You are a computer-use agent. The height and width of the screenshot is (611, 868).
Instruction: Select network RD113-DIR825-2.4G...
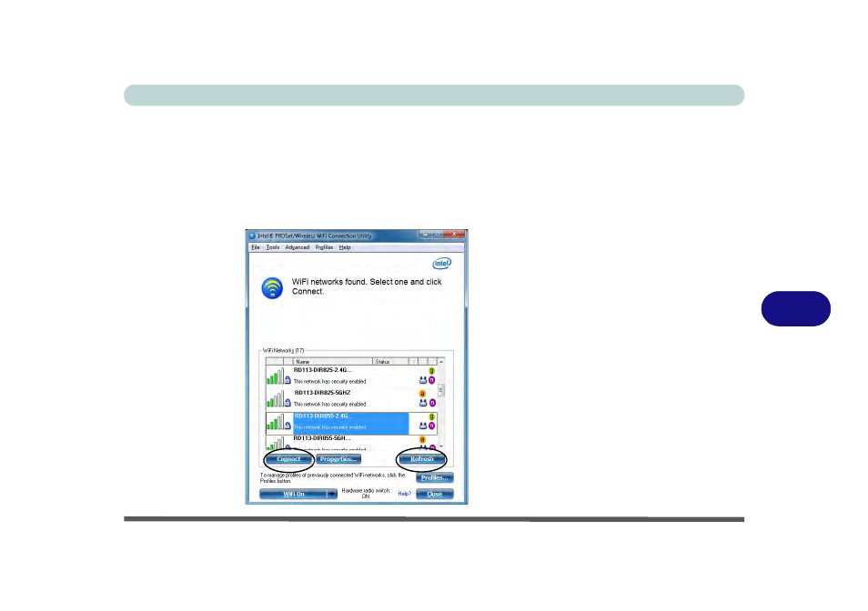351,376
